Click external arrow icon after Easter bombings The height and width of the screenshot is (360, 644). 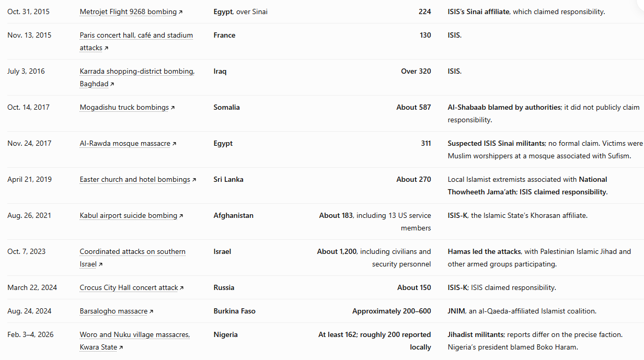[194, 180]
